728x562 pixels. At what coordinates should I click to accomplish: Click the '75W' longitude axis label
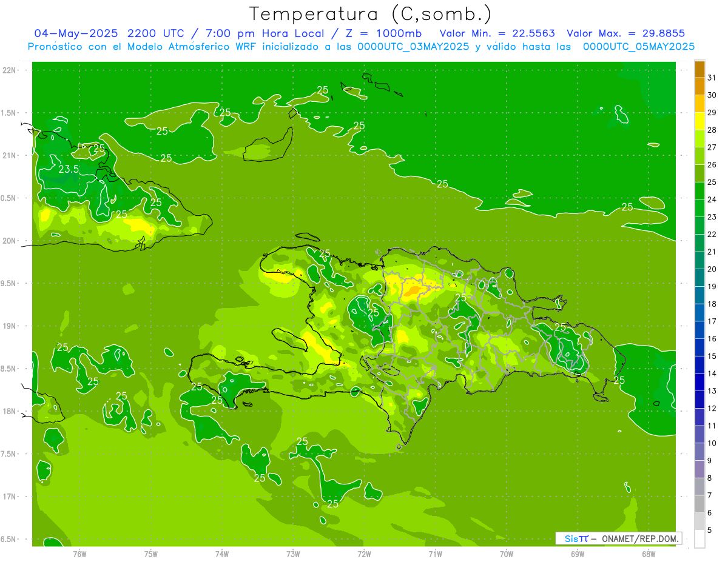150,554
